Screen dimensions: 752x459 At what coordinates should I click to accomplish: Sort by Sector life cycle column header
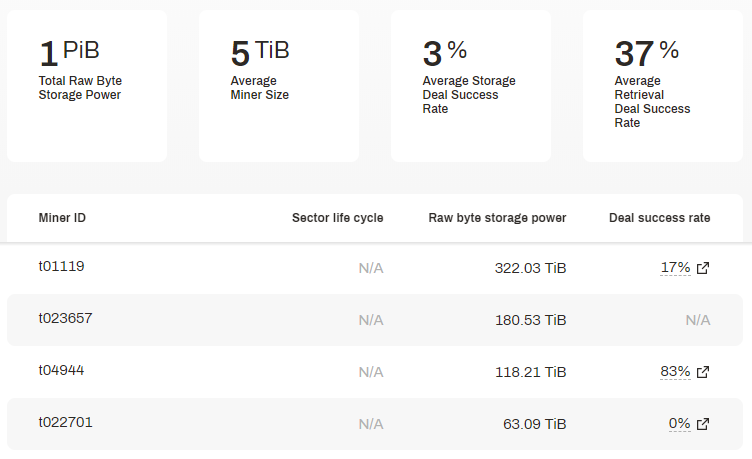(338, 218)
